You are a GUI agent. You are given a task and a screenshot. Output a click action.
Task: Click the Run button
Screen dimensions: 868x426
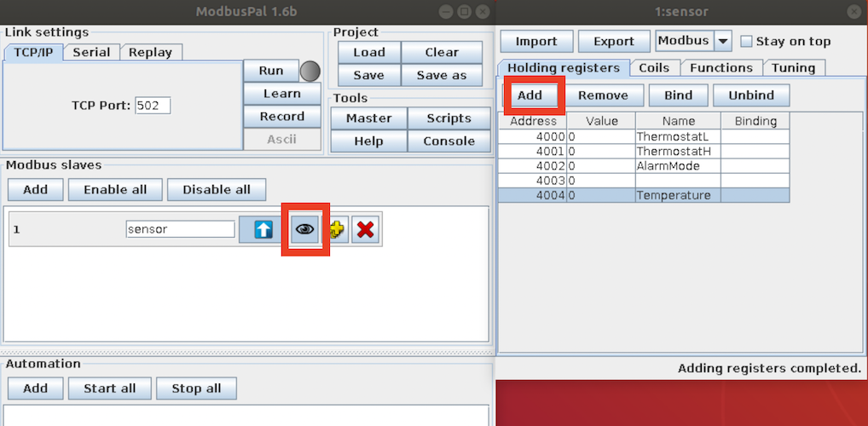click(271, 71)
